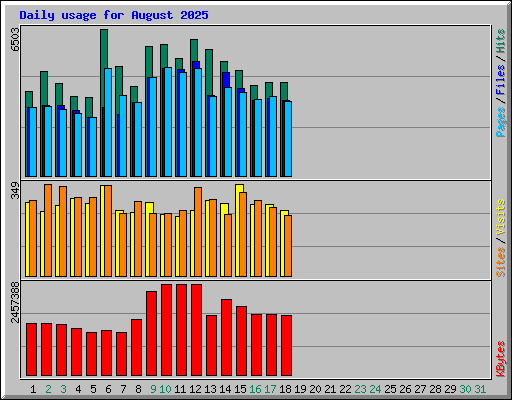Click day label 29 on the axis

point(450,389)
